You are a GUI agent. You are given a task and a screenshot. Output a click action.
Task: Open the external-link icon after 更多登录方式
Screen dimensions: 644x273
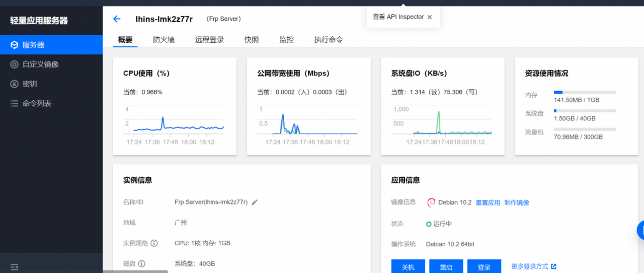pyautogui.click(x=554, y=266)
